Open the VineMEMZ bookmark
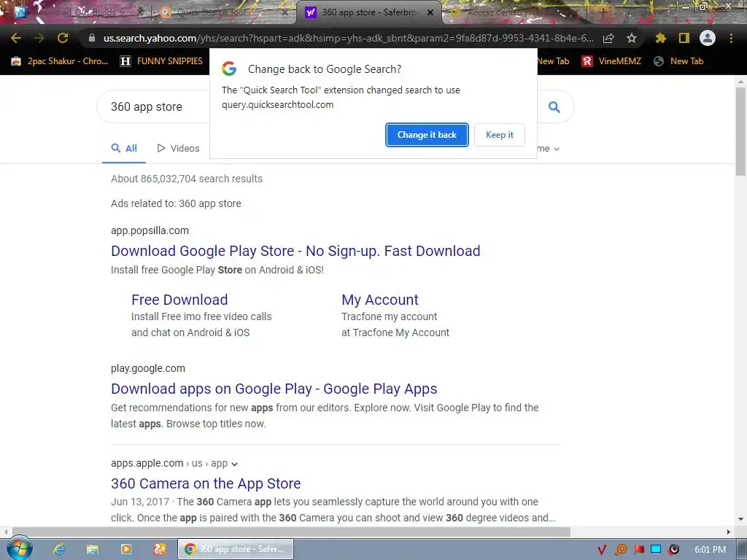Image resolution: width=747 pixels, height=560 pixels. tap(612, 61)
